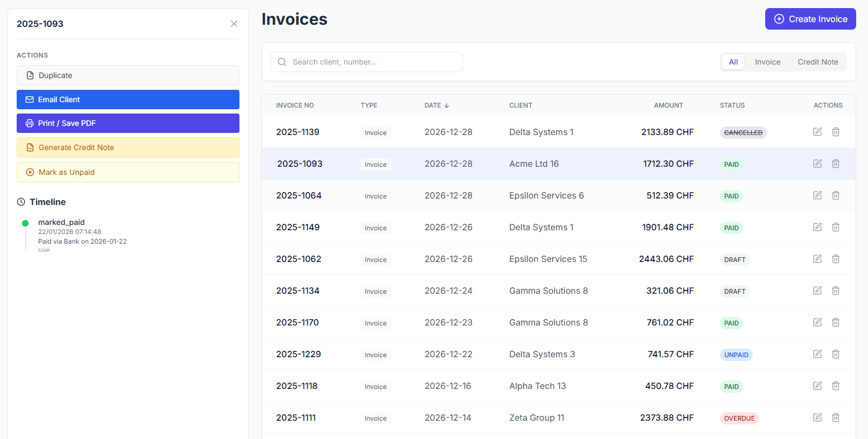Delete invoice 2025-1118 using trash icon
Screen dimensions: 868x439
click(x=836, y=386)
